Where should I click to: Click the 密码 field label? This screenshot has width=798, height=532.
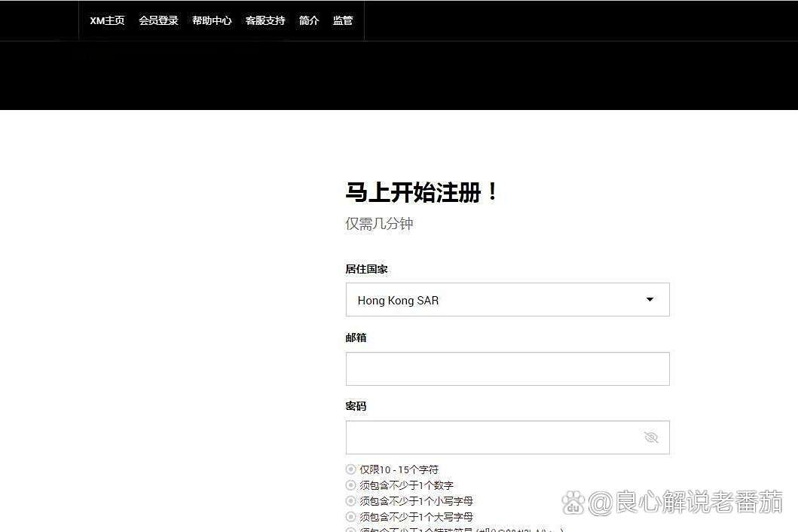click(356, 406)
